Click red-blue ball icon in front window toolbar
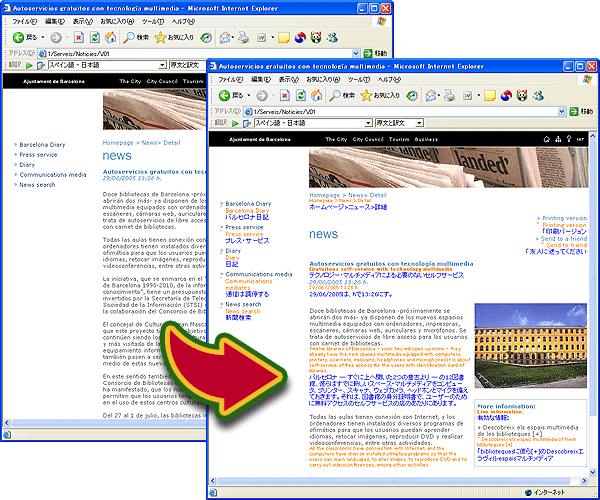600x500 pixels. (x=506, y=95)
